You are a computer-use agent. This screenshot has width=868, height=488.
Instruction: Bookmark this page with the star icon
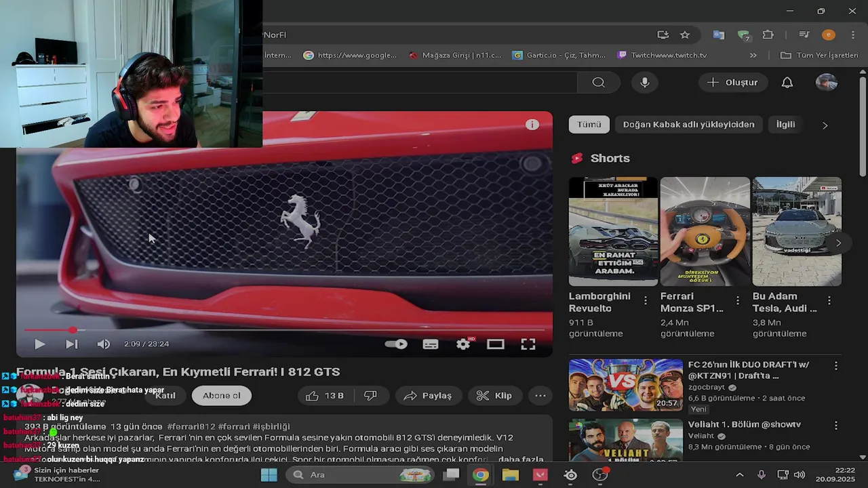pos(685,35)
